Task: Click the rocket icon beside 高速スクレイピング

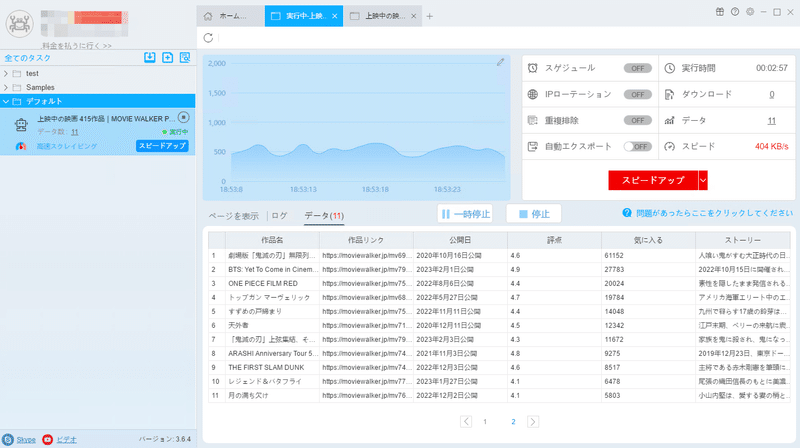Action: [x=21, y=146]
